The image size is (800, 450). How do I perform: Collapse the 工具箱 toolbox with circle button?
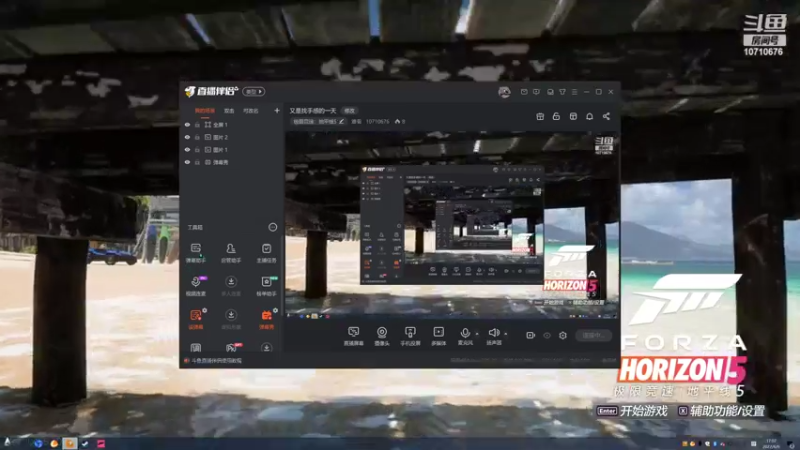(273, 227)
